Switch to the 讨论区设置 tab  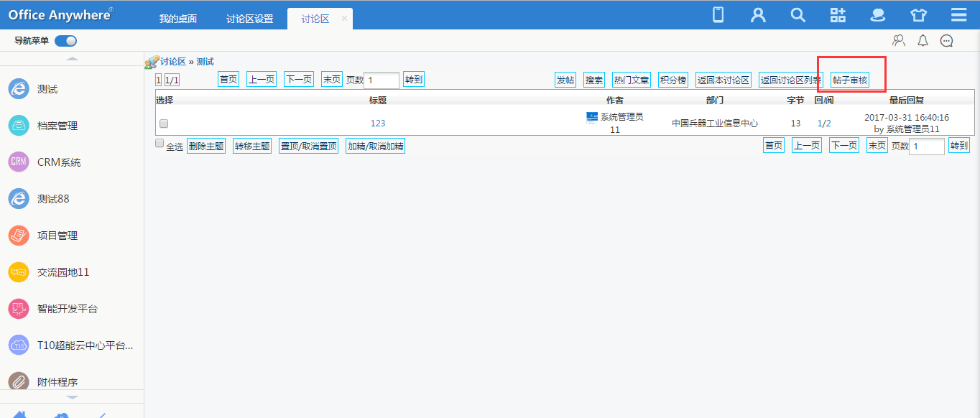pos(249,19)
